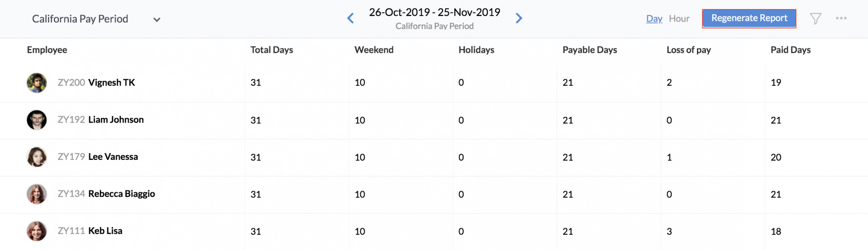Click Liam Johnson's avatar picture
Screen dimensions: 868x250
[x=37, y=120]
